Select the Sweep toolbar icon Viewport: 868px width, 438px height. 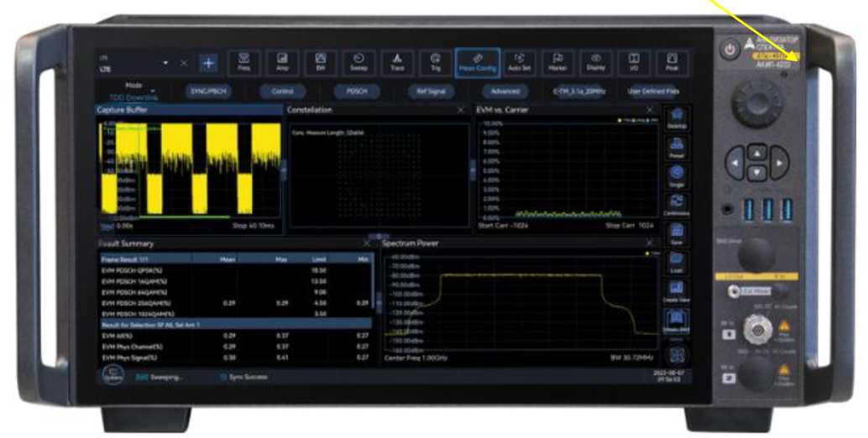click(359, 62)
